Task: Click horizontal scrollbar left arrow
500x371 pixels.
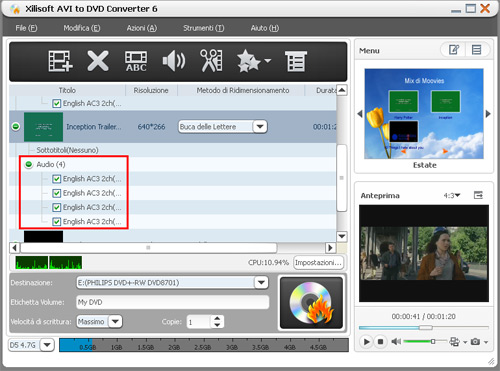Action: (14, 248)
